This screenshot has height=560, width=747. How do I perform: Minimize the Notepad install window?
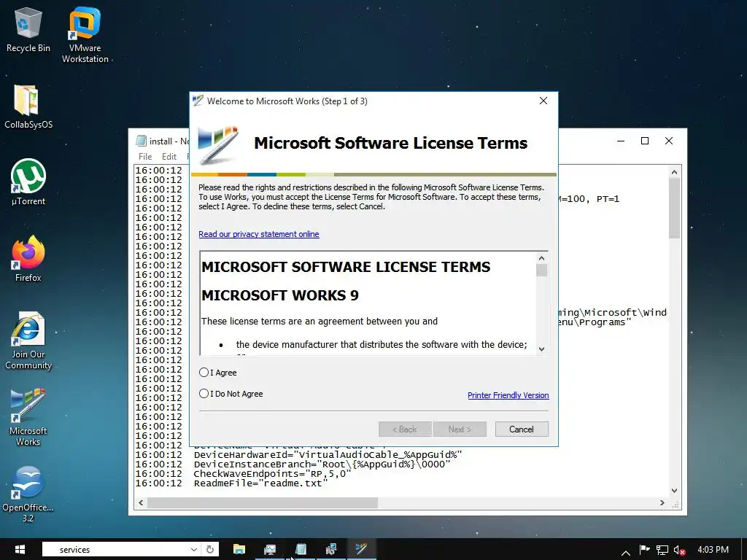(x=620, y=141)
